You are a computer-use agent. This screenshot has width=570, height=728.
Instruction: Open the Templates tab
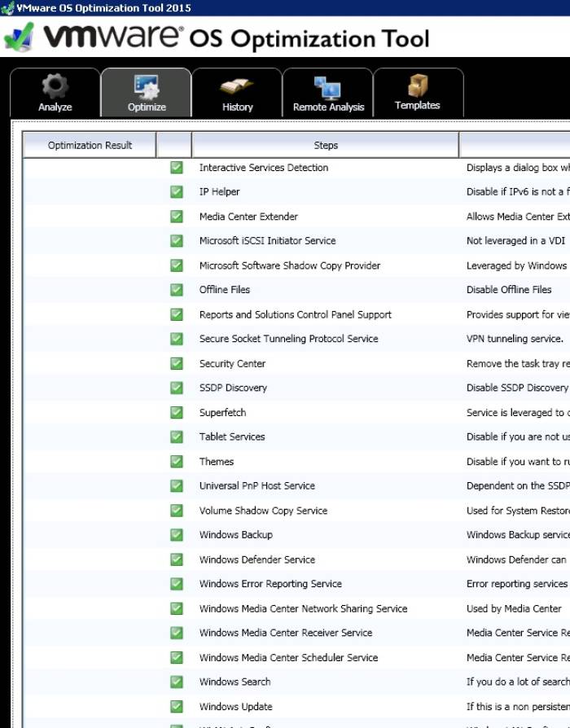(419, 92)
